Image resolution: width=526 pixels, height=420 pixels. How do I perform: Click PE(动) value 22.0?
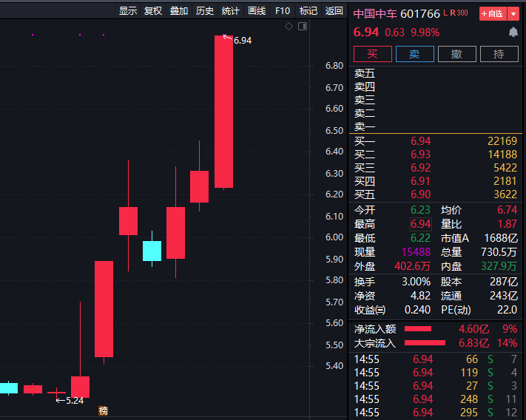[x=508, y=310]
